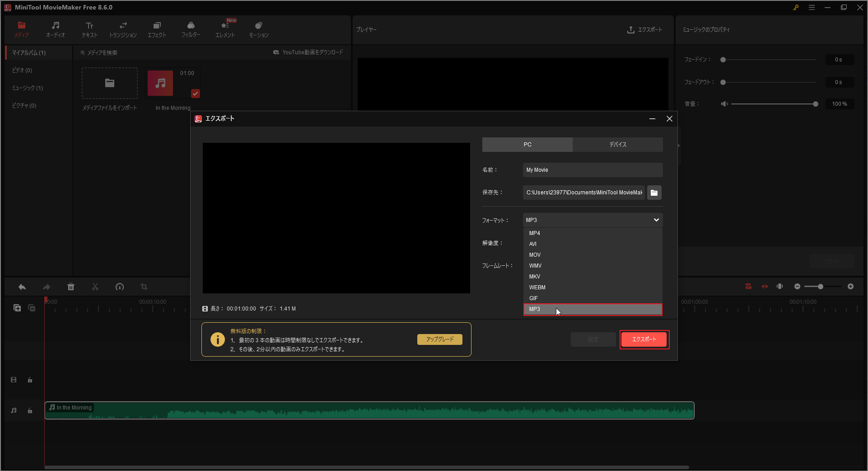868x471 pixels.
Task: Open the オーディオ panel
Action: (x=55, y=29)
